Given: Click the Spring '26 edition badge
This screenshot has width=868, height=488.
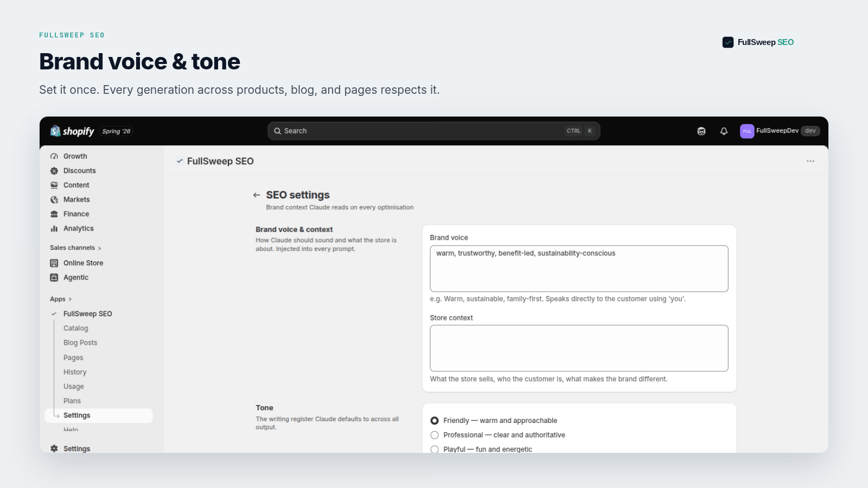Looking at the screenshot, I should click(x=117, y=131).
